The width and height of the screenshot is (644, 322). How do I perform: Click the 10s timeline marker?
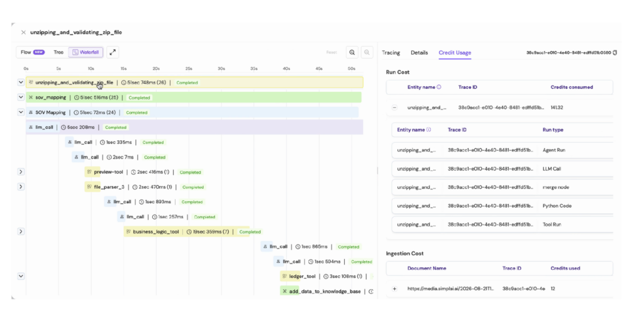(91, 68)
